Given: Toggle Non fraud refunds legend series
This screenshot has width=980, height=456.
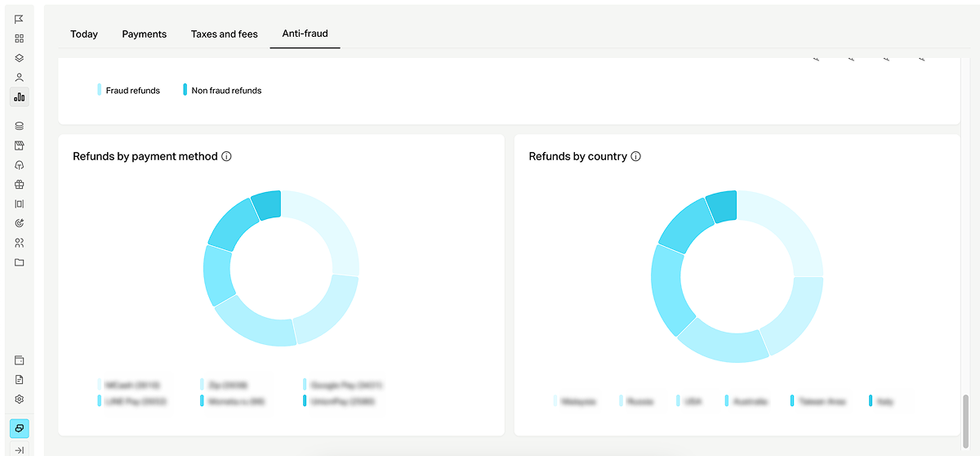Looking at the screenshot, I should [x=222, y=91].
